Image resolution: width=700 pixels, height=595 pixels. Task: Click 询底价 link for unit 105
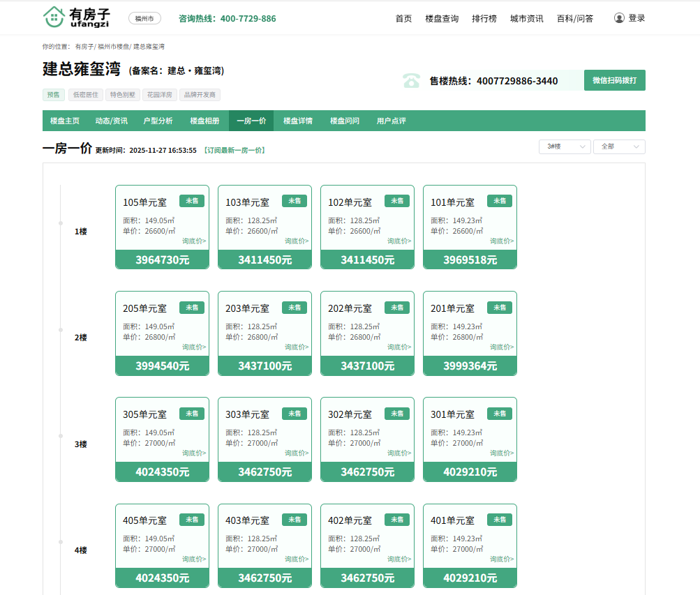point(194,241)
